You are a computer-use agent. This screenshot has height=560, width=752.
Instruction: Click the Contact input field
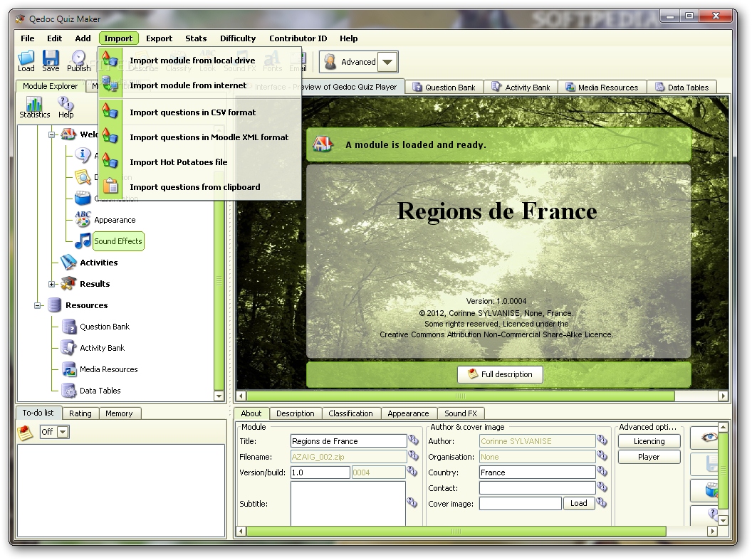coord(537,487)
